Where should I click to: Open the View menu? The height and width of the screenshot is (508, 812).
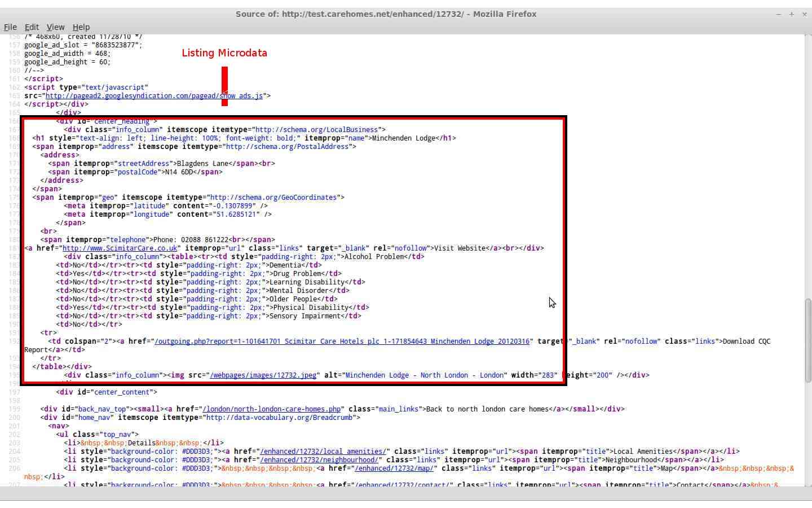(x=55, y=27)
